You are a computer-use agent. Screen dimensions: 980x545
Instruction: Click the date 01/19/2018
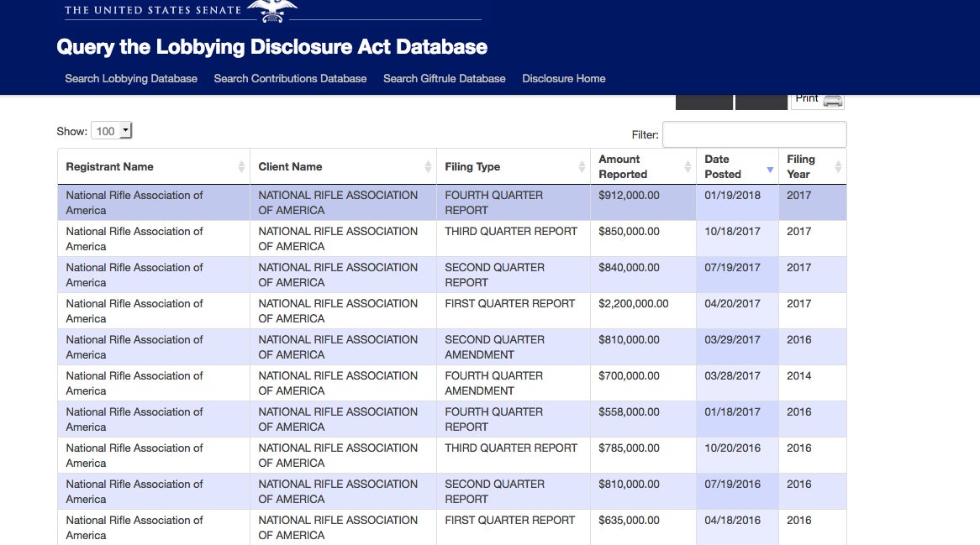(x=733, y=196)
